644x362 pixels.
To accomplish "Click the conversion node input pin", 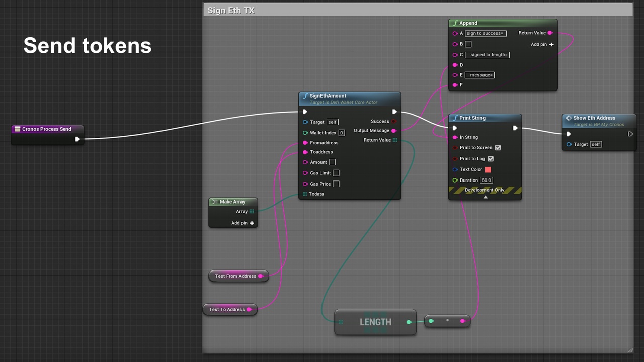I will point(431,321).
